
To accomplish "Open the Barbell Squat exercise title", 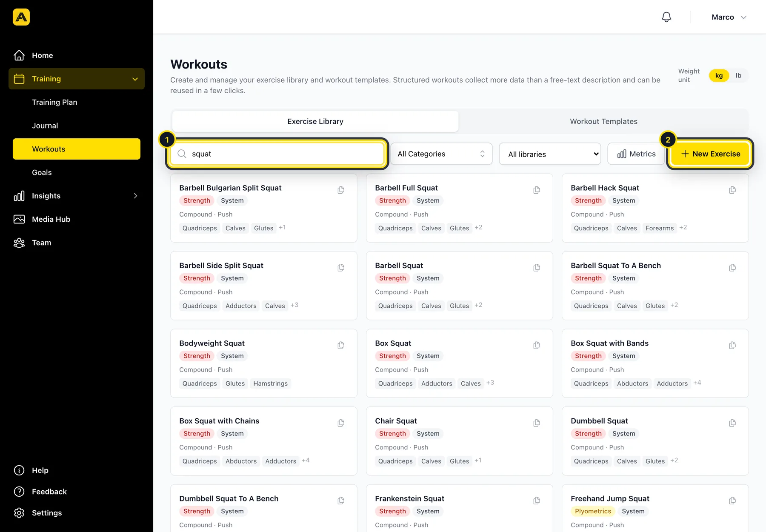I will 399,266.
